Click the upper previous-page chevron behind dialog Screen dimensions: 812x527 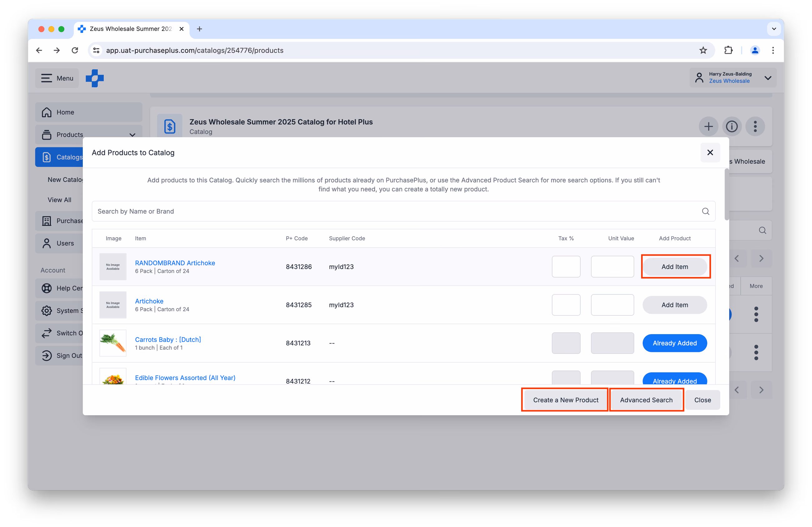737,258
